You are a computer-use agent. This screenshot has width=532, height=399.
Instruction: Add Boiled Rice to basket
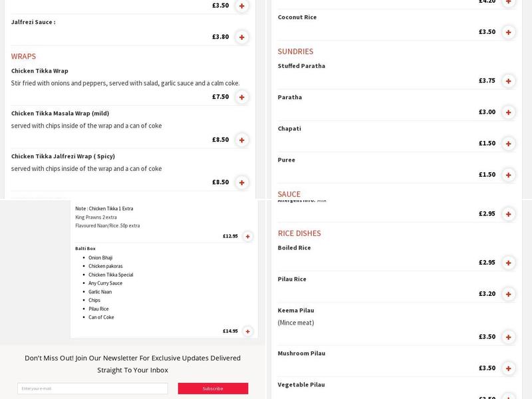(x=508, y=263)
